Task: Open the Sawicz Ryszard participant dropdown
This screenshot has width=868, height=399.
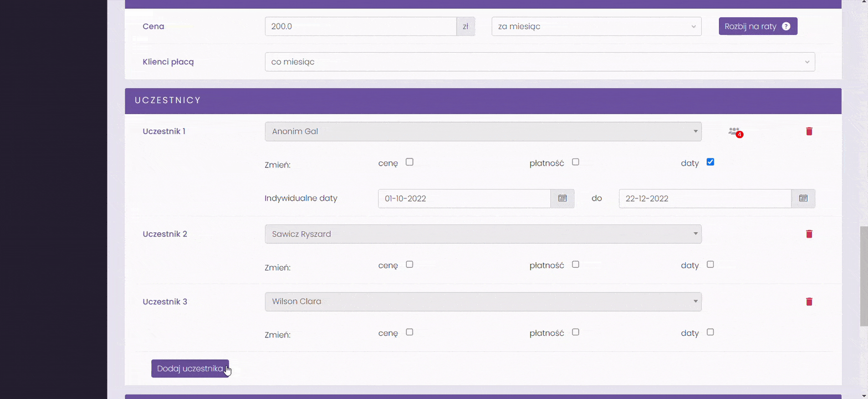Action: coord(483,234)
